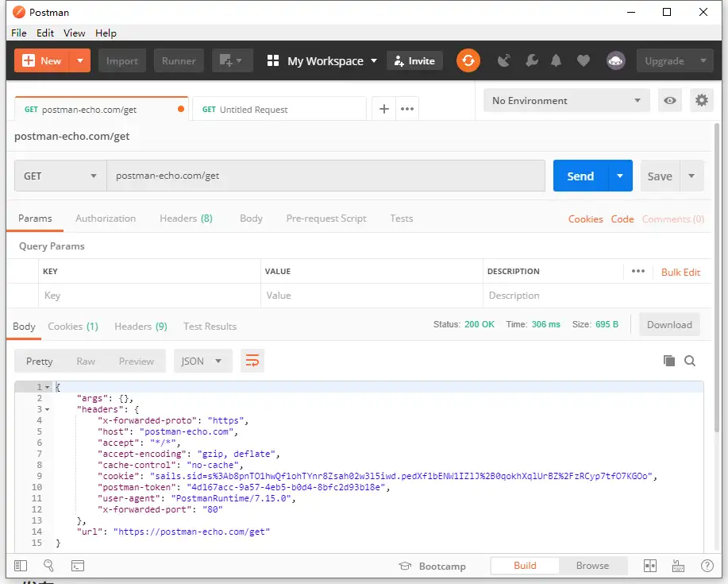Image resolution: width=728 pixels, height=584 pixels.
Task: Search the response body with magnifier icon
Action: [690, 361]
